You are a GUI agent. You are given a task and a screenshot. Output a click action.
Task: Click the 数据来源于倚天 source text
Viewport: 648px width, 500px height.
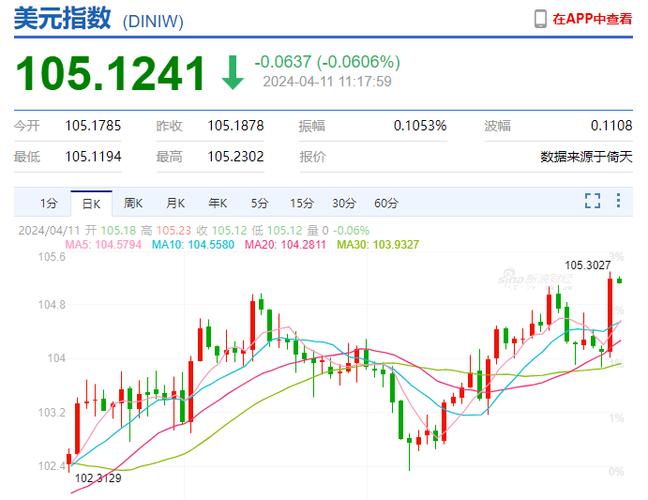[x=586, y=157]
